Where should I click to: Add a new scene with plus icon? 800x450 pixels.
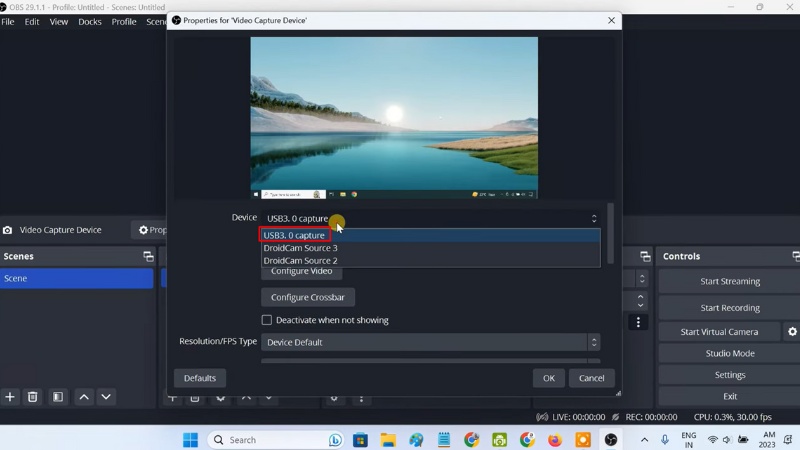[x=10, y=396]
